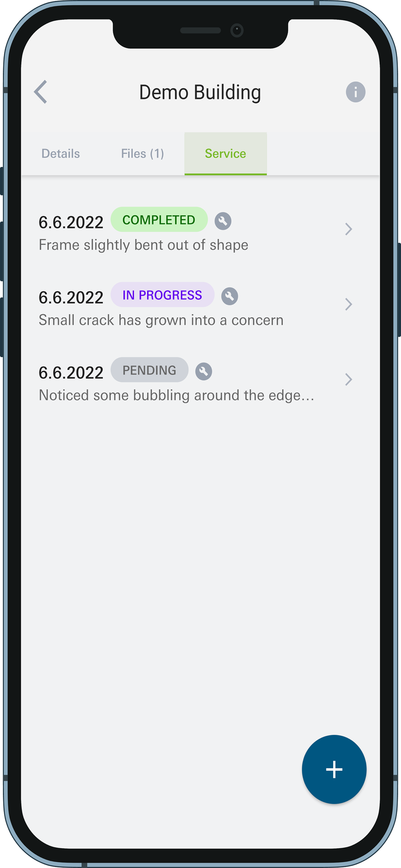The height and width of the screenshot is (868, 401).
Task: Expand the completed service request chevron
Action: tap(348, 229)
